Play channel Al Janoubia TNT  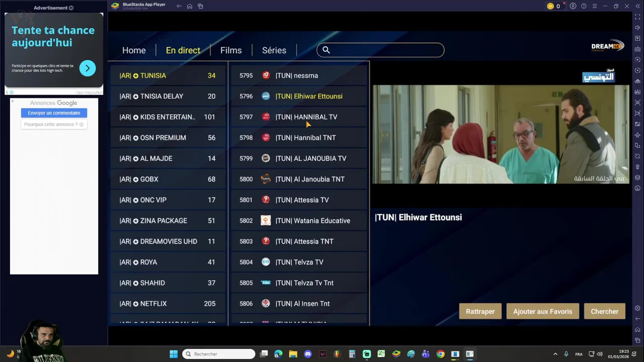299,179
